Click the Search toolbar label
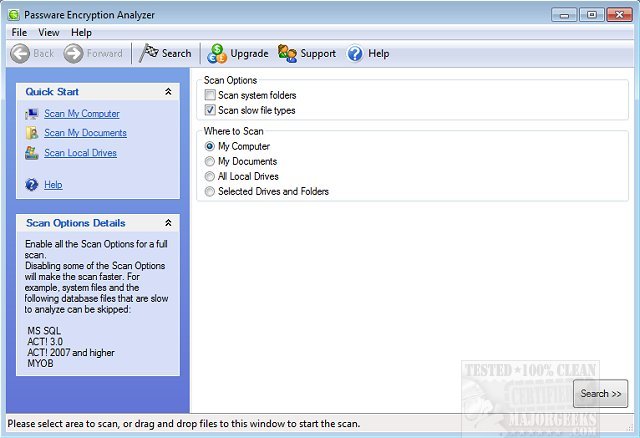 (176, 53)
